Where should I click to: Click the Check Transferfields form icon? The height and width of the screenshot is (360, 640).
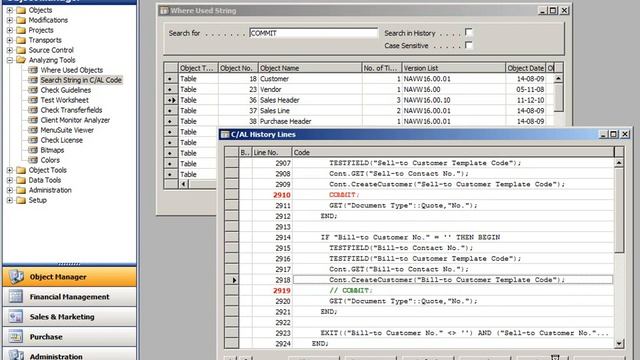[x=33, y=110]
